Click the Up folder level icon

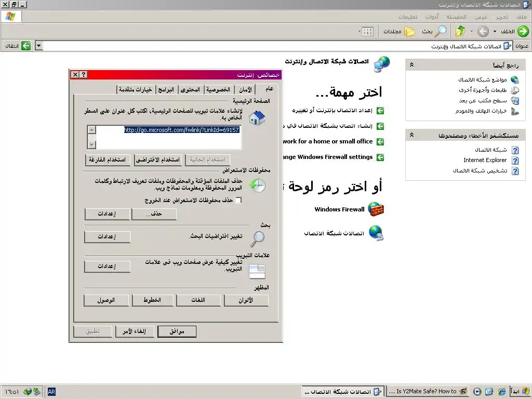(460, 31)
